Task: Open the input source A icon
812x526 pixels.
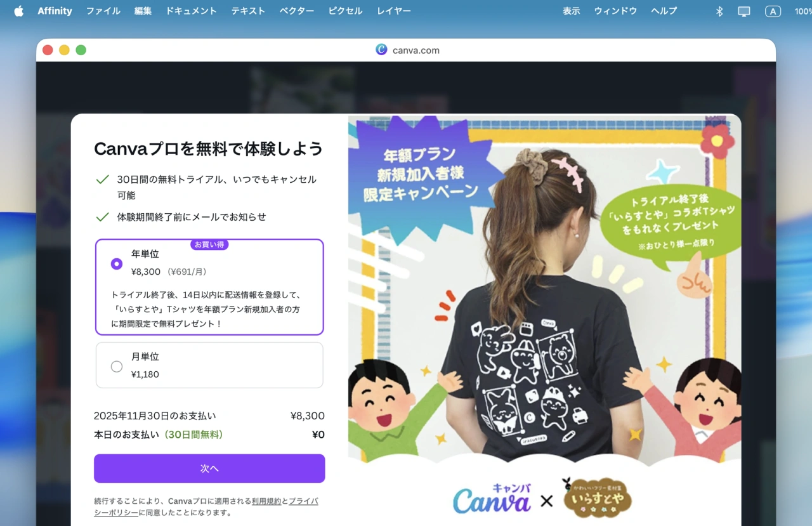Action: tap(773, 11)
